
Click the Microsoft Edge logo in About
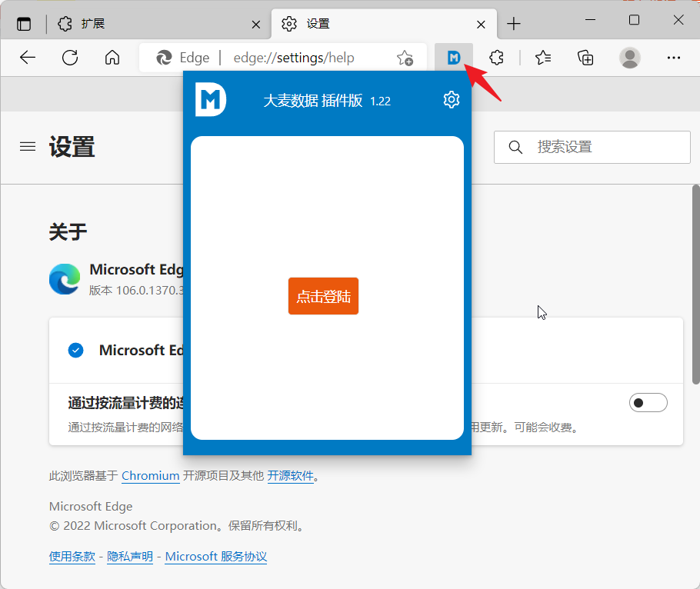pyautogui.click(x=65, y=279)
